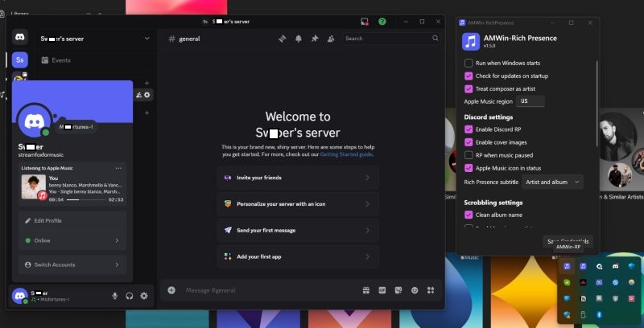Viewport: 644px width, 328px height.
Task: Toggle Clean album name checkbox
Action: tap(469, 215)
